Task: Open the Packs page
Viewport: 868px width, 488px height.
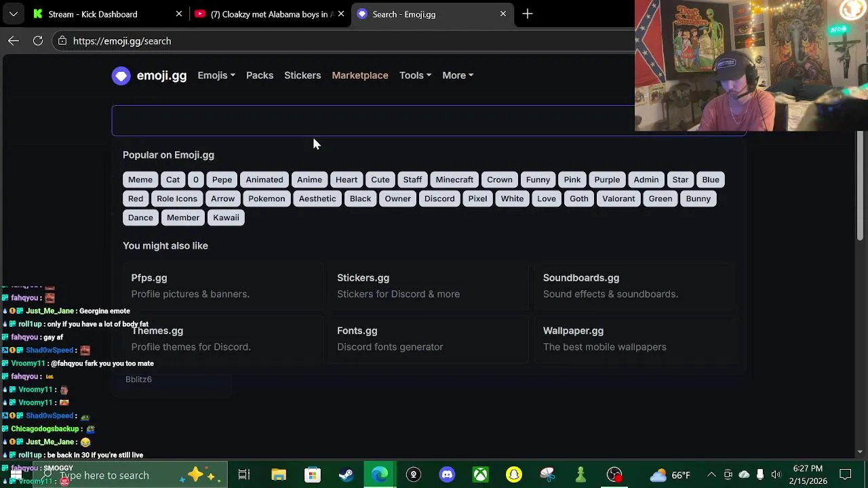Action: click(260, 75)
